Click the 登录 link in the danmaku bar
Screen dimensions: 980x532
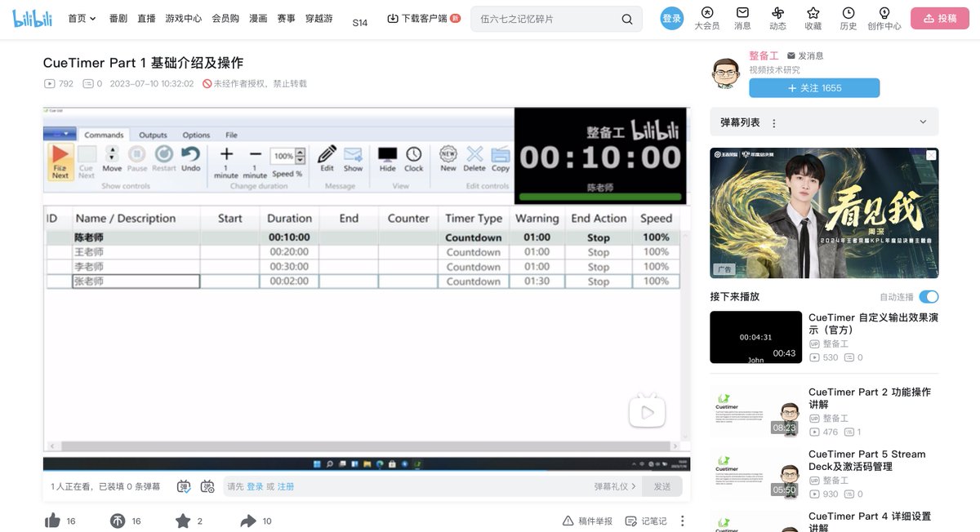point(255,486)
